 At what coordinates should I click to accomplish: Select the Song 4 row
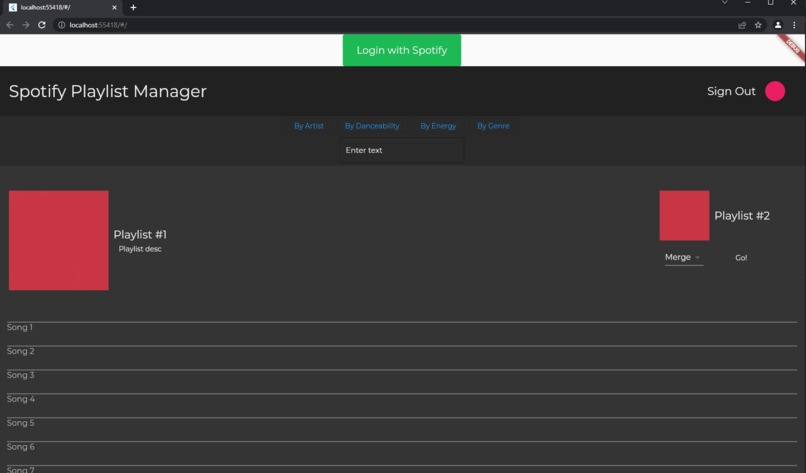pos(401,406)
